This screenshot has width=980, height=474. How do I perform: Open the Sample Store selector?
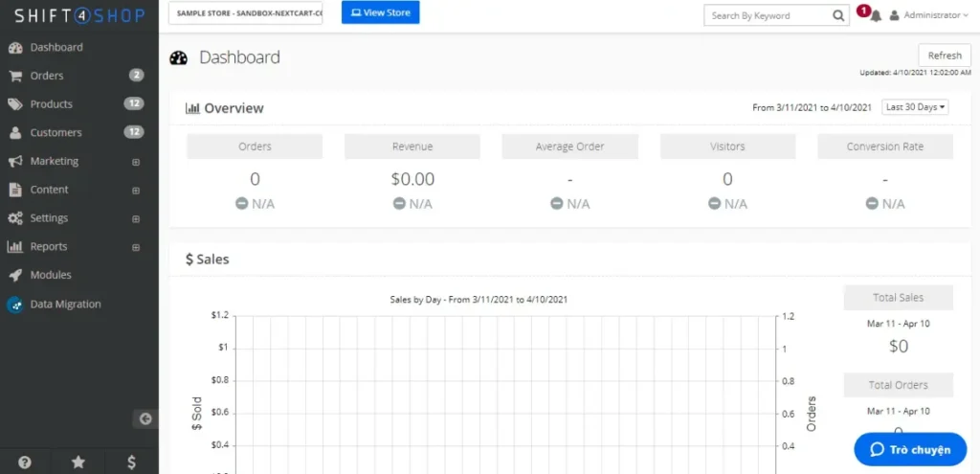click(x=246, y=13)
